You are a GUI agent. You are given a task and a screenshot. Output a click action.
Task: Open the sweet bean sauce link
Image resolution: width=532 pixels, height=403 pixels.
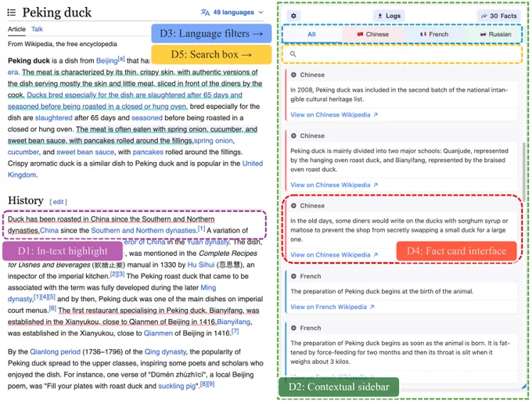point(85,152)
